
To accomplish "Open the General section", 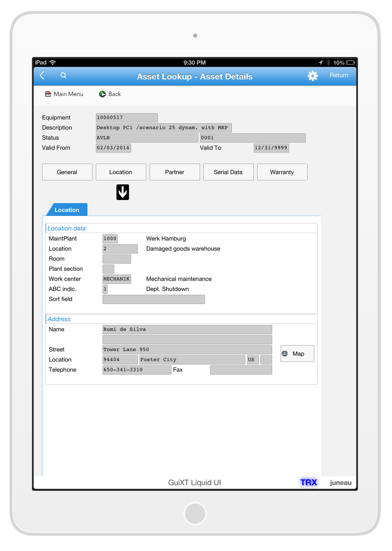I will 67,172.
